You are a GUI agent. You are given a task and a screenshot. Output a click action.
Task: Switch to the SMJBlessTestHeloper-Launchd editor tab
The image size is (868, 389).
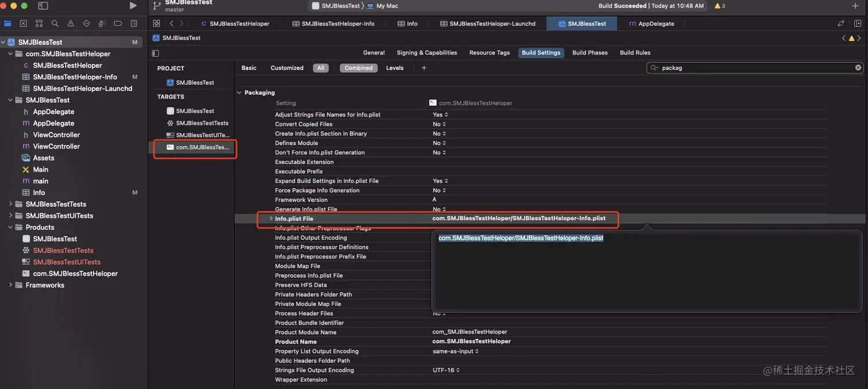(487, 24)
